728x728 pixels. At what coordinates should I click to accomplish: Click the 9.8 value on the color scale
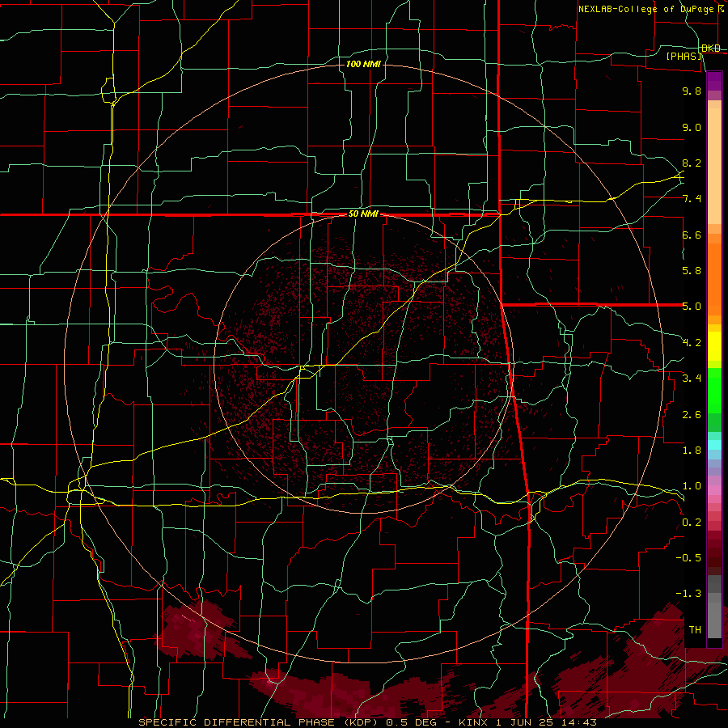(x=692, y=91)
